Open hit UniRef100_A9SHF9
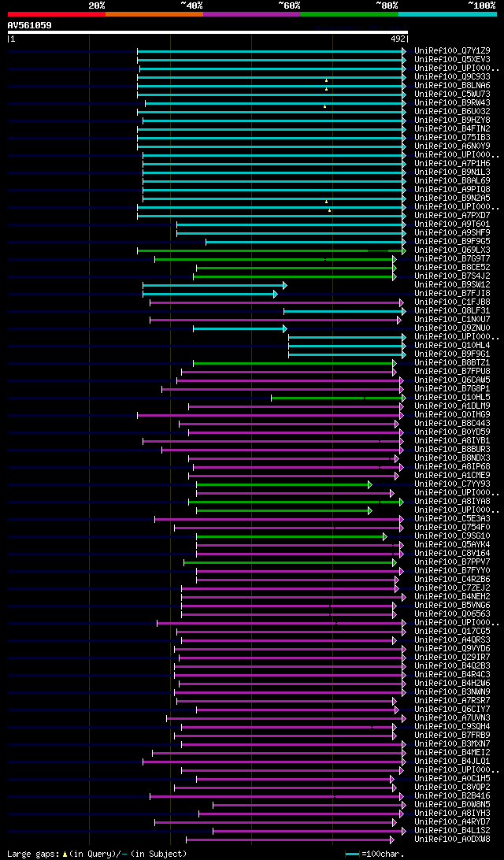The height and width of the screenshot is (860, 504). pos(453,233)
